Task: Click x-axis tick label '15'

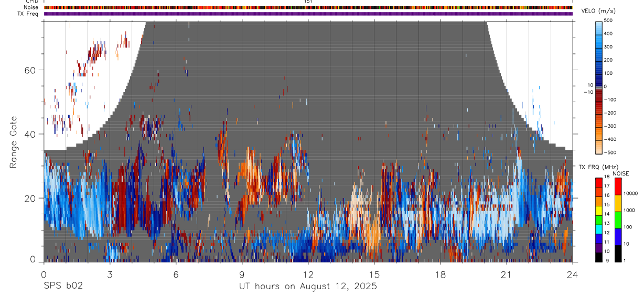Action: tap(374, 274)
